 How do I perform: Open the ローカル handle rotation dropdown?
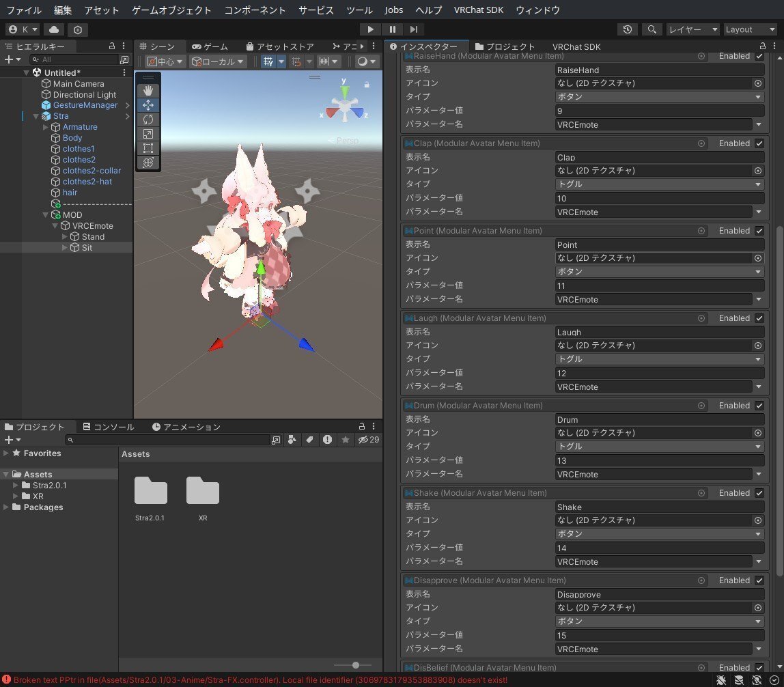coord(217,61)
